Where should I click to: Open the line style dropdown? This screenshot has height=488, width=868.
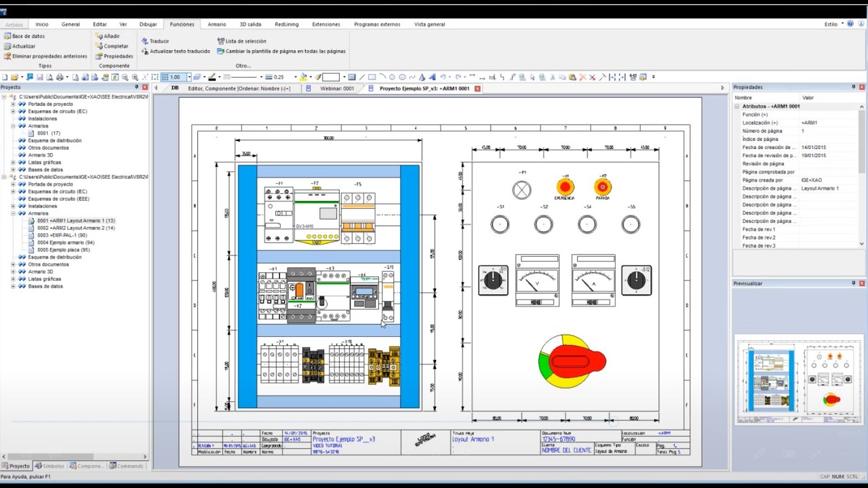[x=261, y=77]
